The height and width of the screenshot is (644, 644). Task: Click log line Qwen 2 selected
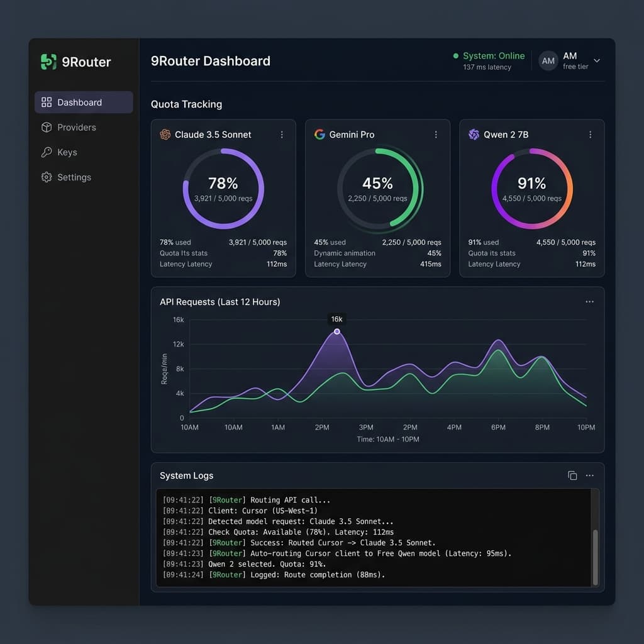245,564
